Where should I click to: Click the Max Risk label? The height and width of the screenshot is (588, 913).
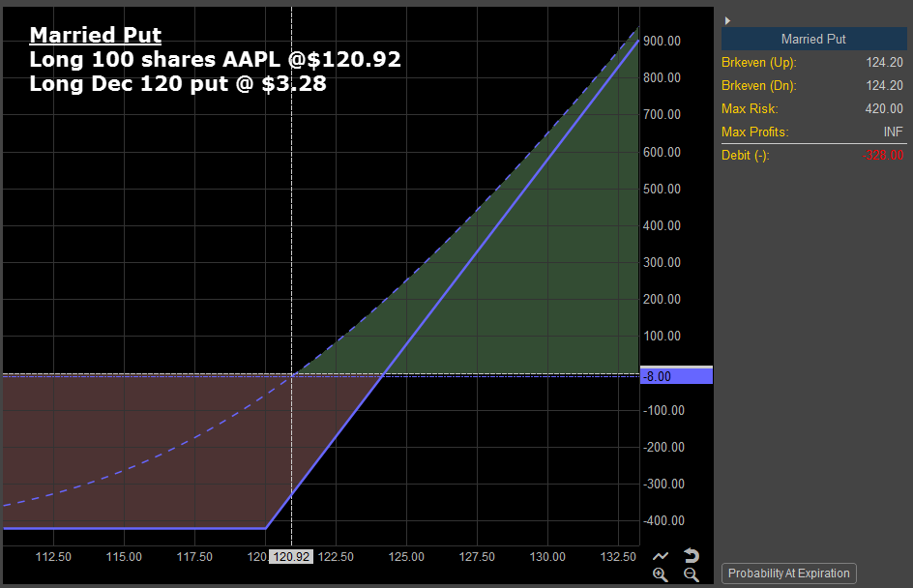pos(750,109)
